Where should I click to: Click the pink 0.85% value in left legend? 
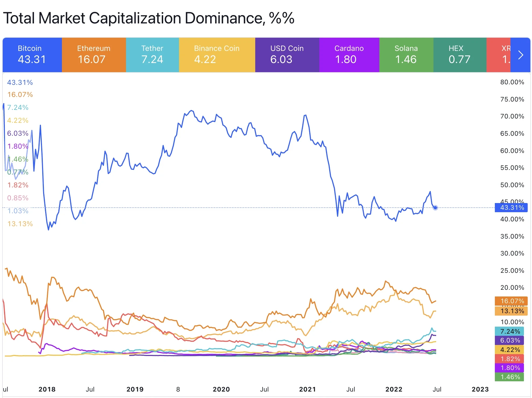pos(18,198)
